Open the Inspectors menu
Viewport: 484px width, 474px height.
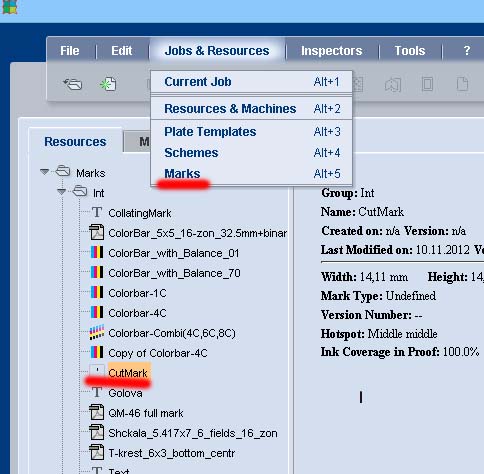coord(331,51)
